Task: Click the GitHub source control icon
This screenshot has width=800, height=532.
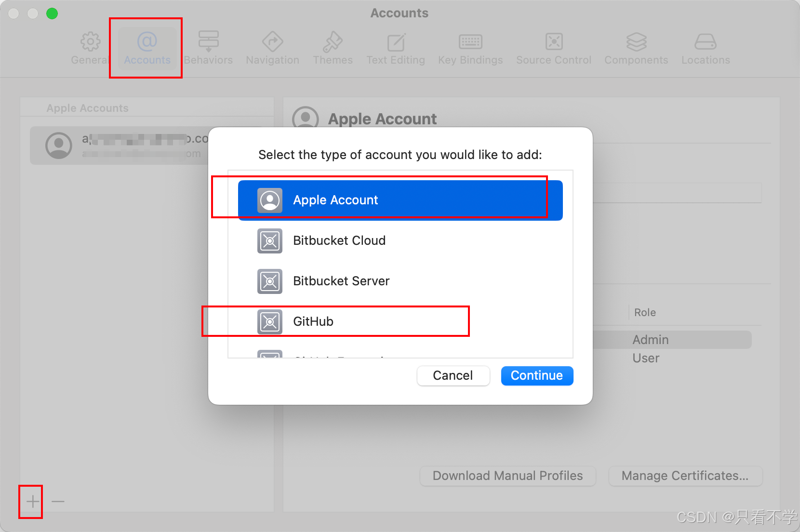Action: click(x=270, y=322)
